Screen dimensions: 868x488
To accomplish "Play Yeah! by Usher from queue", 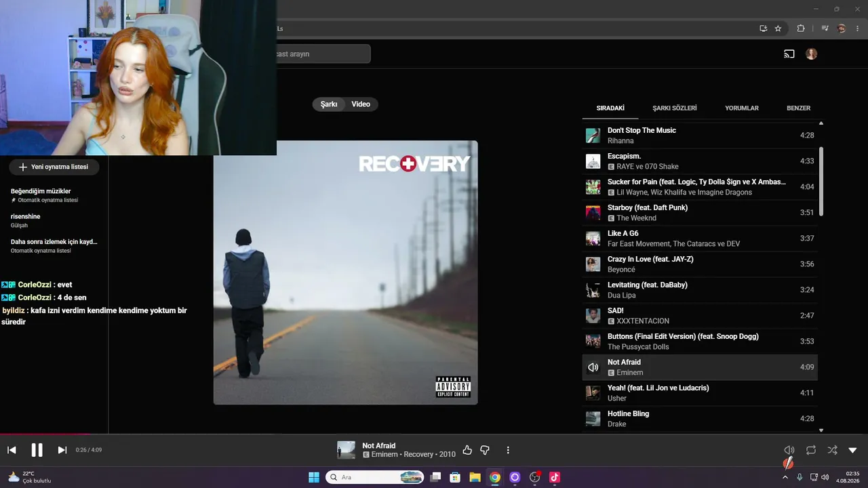I will coord(700,393).
